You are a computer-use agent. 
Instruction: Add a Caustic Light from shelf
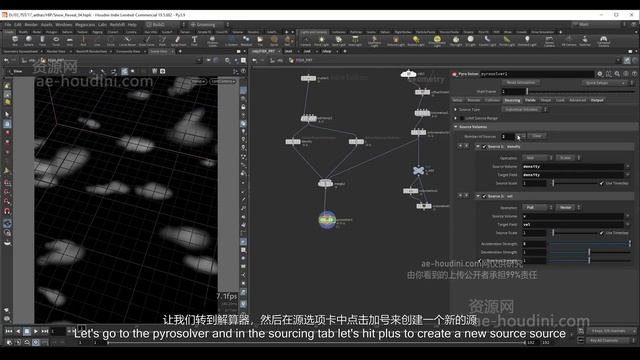point(487,40)
